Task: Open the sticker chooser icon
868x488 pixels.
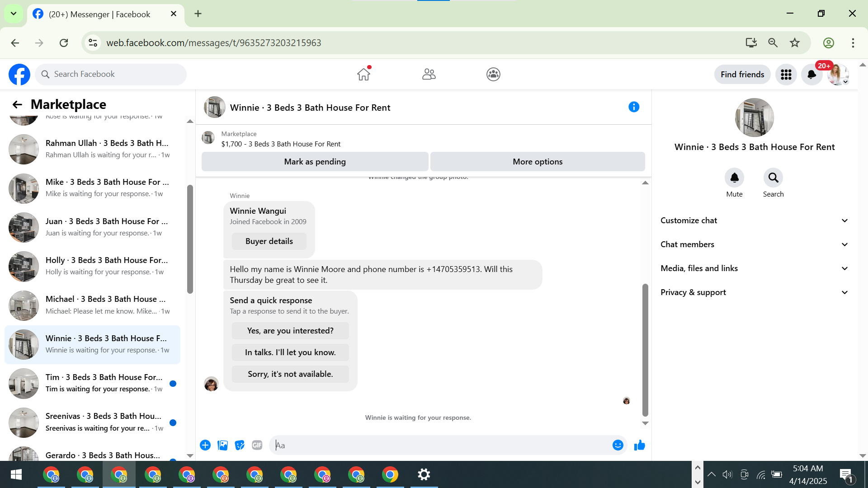Action: point(240,445)
